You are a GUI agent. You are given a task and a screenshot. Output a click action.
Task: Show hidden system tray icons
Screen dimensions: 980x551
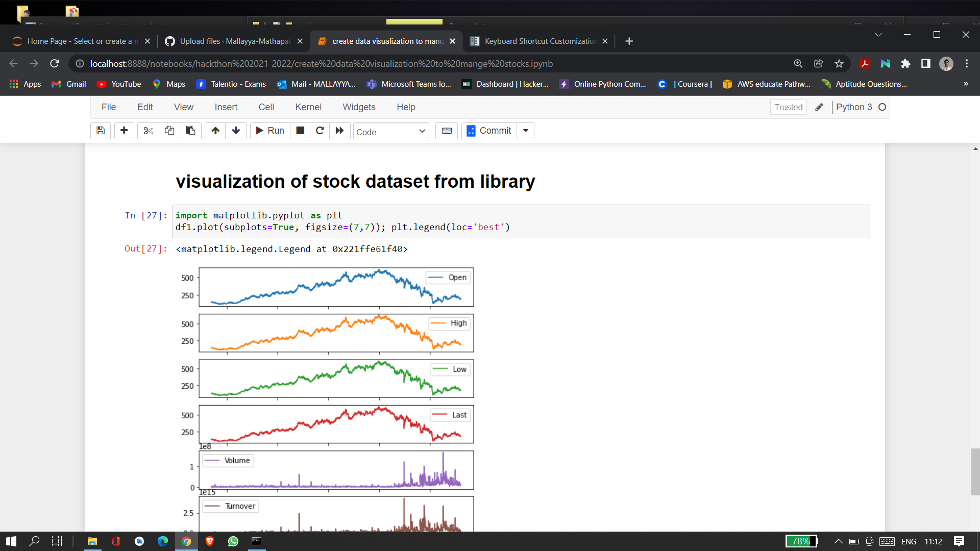tap(838, 541)
